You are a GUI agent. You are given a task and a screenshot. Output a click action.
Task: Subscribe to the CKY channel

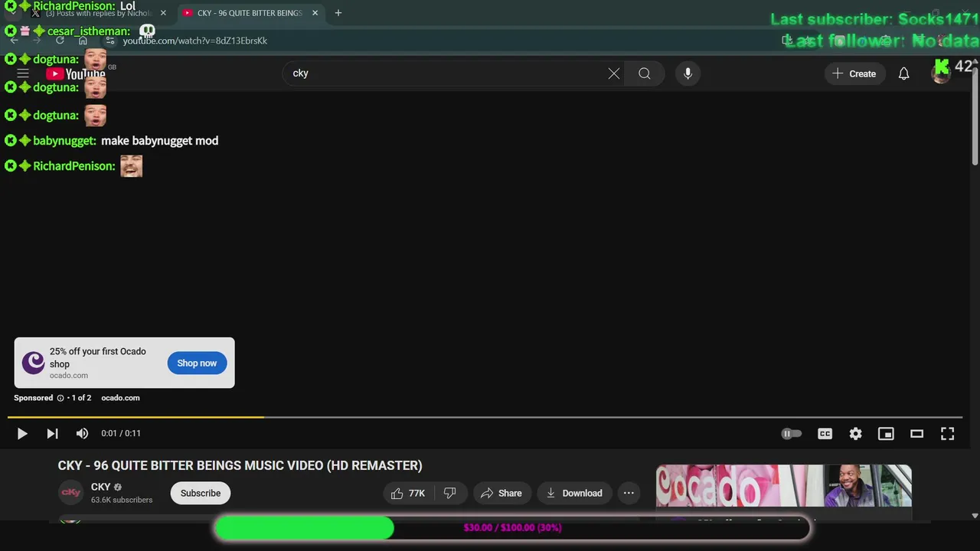(x=201, y=493)
